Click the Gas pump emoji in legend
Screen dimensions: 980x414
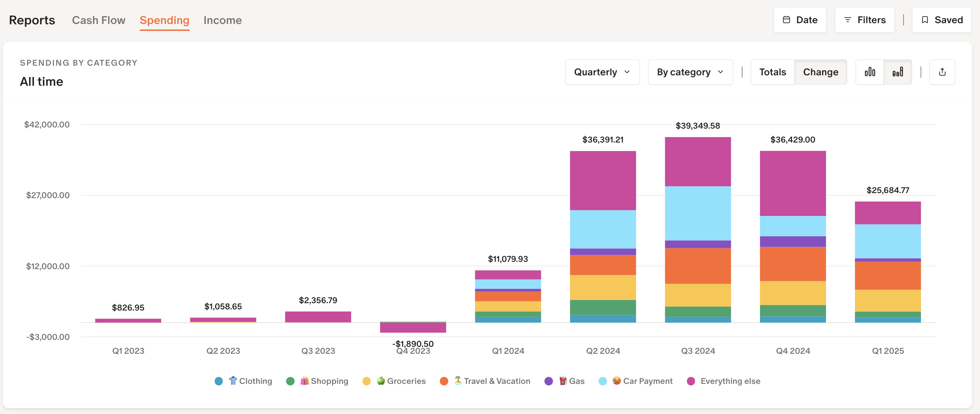point(563,381)
